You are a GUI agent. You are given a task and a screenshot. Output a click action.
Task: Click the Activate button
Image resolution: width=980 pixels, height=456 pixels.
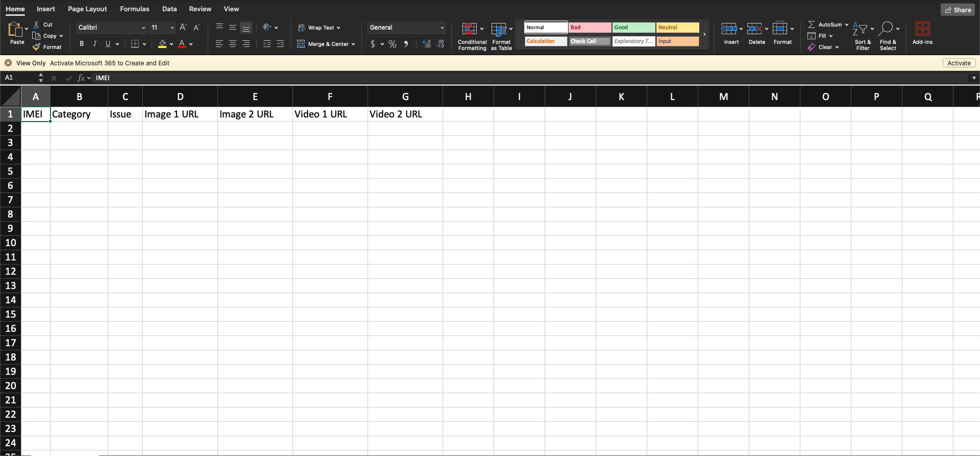pos(959,63)
